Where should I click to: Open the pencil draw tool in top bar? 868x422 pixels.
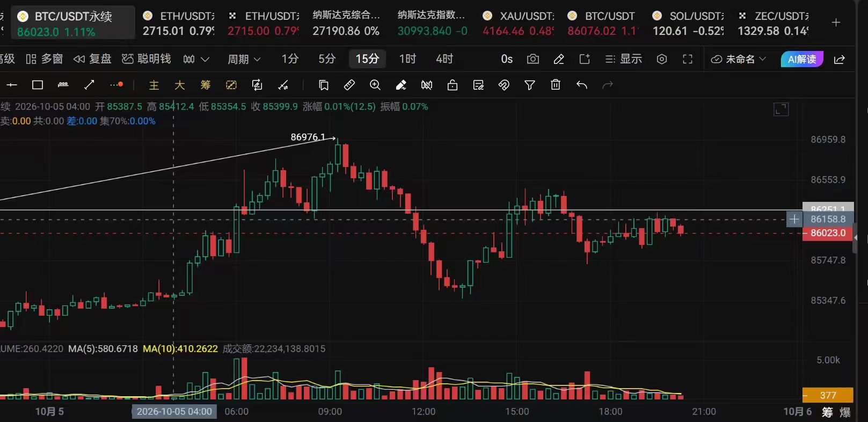tap(559, 59)
